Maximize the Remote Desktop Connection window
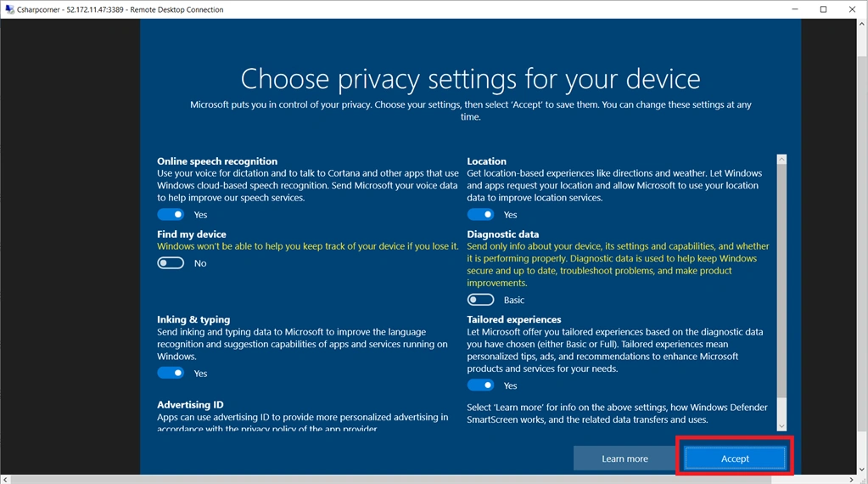Viewport: 868px width, 484px height. point(823,9)
